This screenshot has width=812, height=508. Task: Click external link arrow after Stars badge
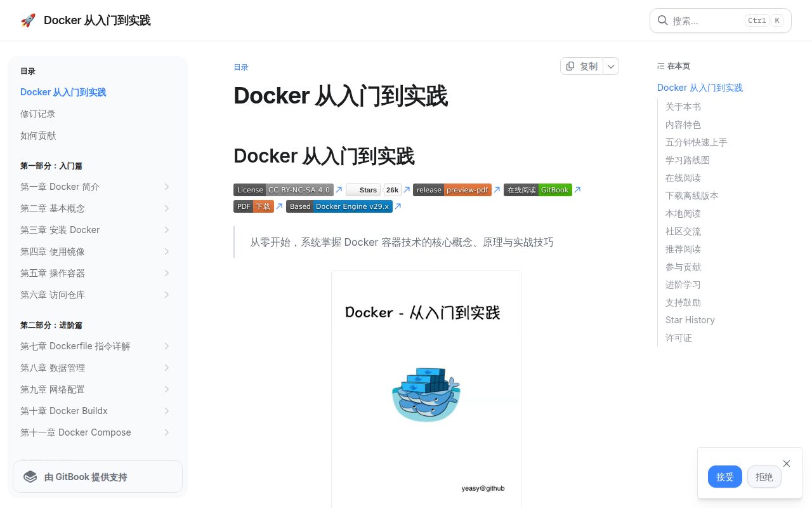pos(407,189)
